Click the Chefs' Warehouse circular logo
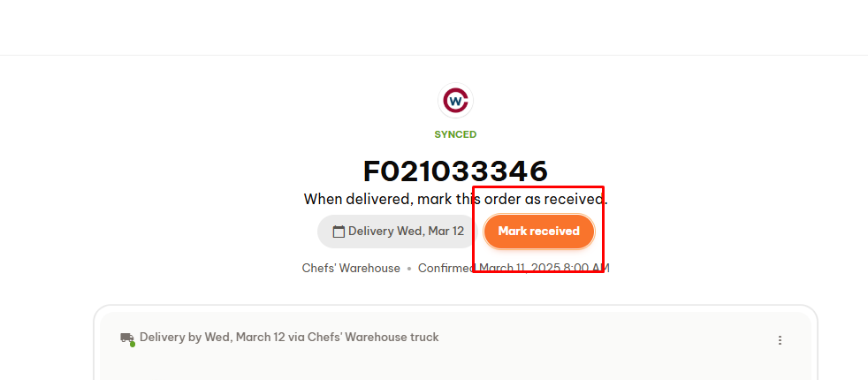Viewport: 868px width, 380px height. coord(455,101)
